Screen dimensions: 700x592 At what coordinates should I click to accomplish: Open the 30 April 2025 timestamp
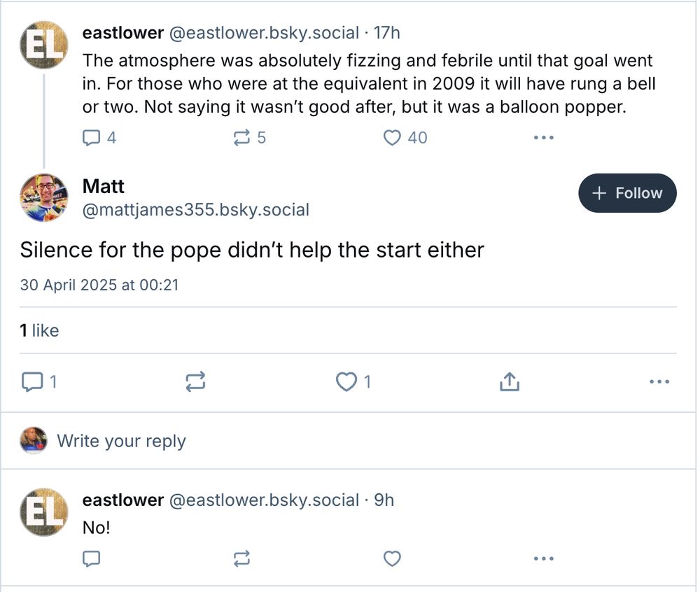[x=99, y=285]
